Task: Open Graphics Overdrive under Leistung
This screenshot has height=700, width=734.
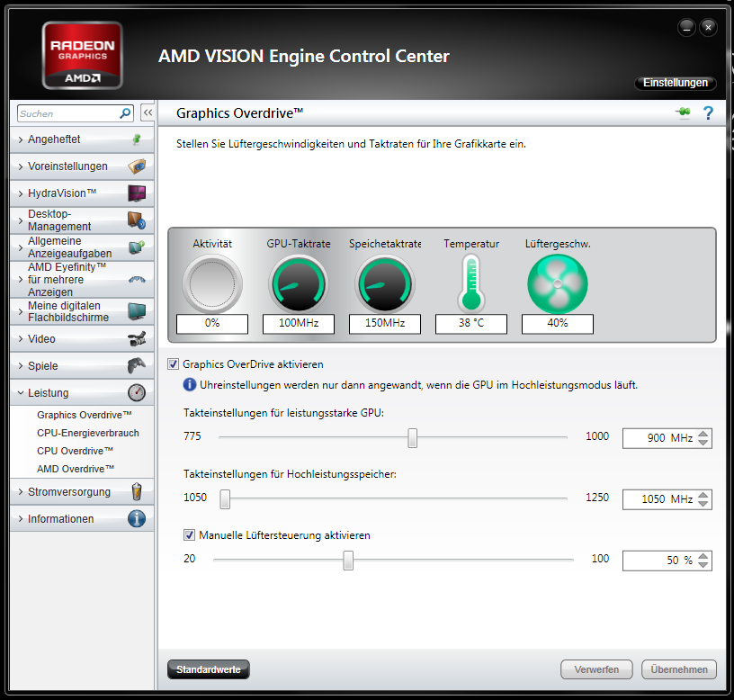Action: [x=85, y=415]
